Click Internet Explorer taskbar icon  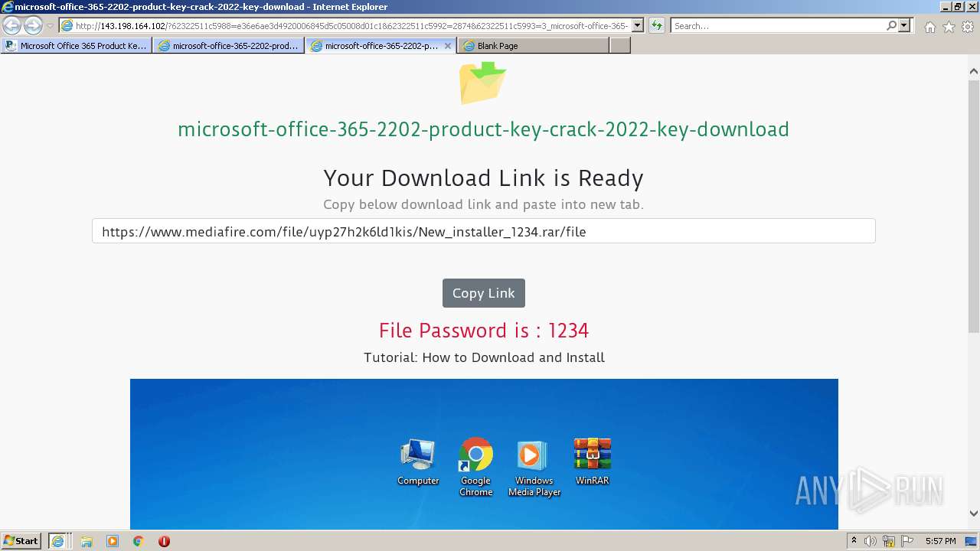(59, 541)
